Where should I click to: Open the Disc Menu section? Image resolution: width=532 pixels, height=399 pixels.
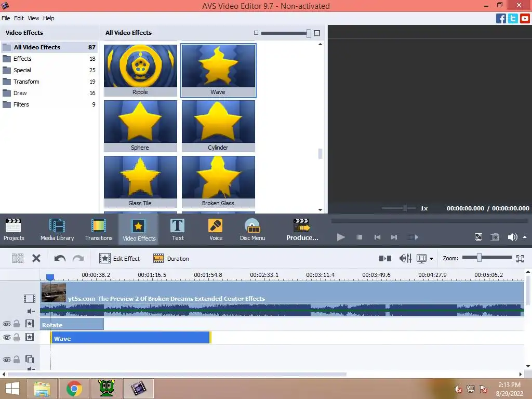(x=252, y=230)
